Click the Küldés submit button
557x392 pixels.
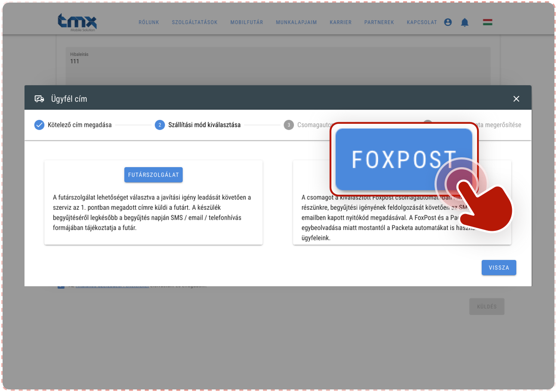[487, 307]
